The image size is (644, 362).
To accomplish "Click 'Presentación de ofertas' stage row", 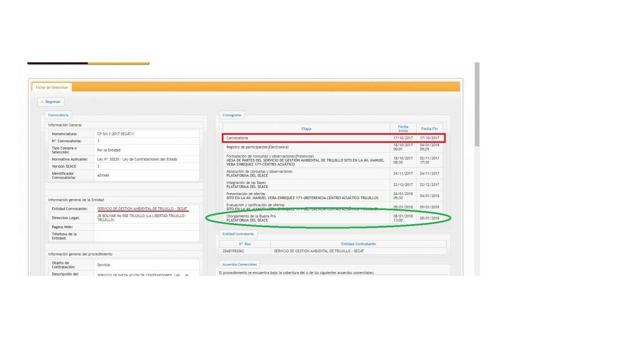I will coord(333,196).
